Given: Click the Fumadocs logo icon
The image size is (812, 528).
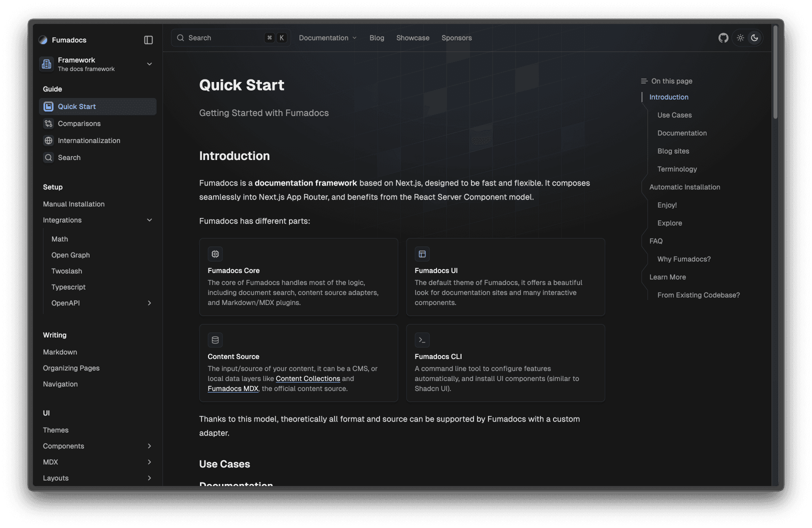Looking at the screenshot, I should pos(43,40).
